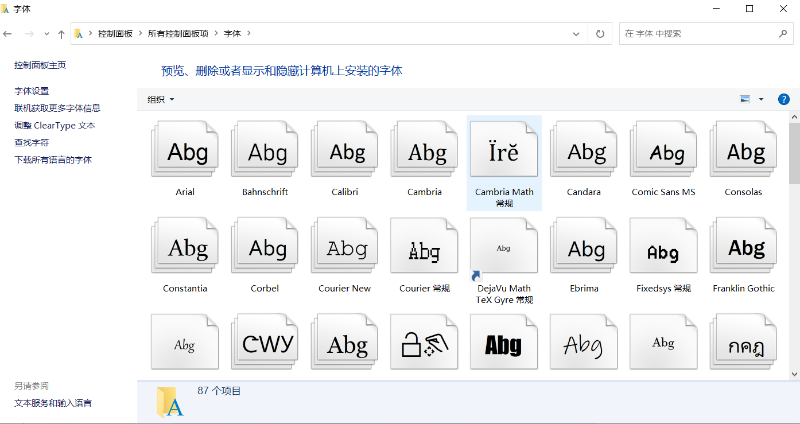The height and width of the screenshot is (424, 800).
Task: Open the recent locations dropdown chevron
Action: (x=47, y=33)
